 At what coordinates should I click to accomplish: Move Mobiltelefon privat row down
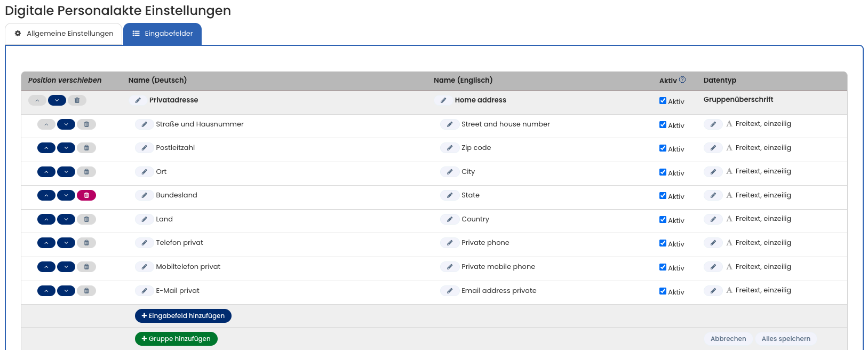66,267
